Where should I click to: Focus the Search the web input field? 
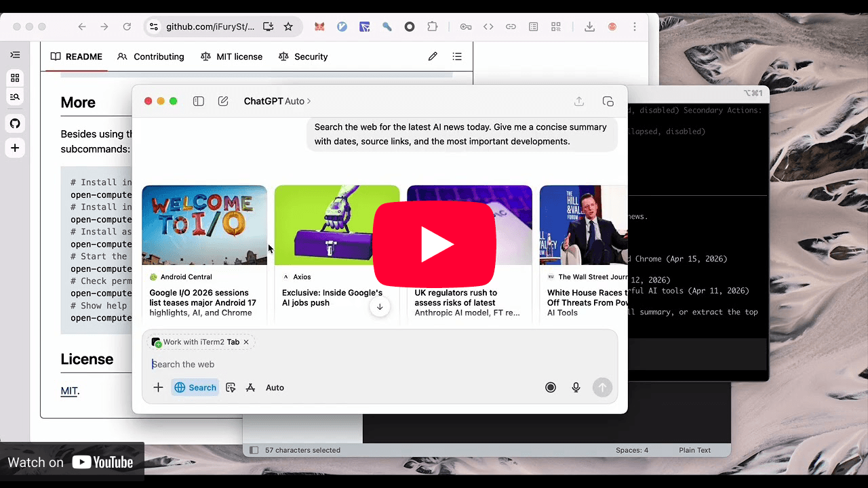click(380, 364)
